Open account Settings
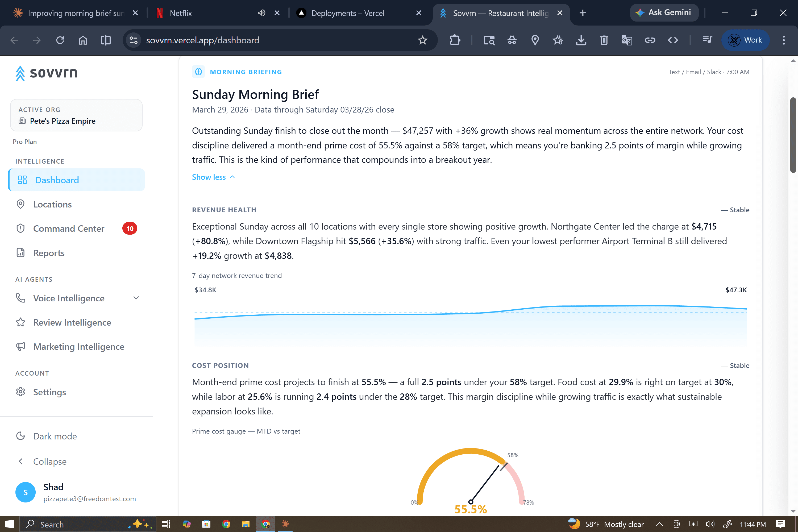 click(50, 392)
